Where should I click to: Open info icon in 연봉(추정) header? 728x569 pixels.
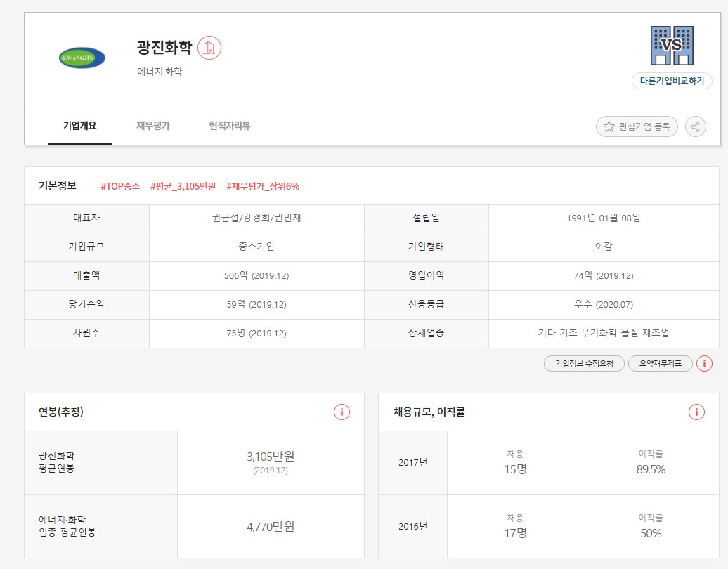342,412
